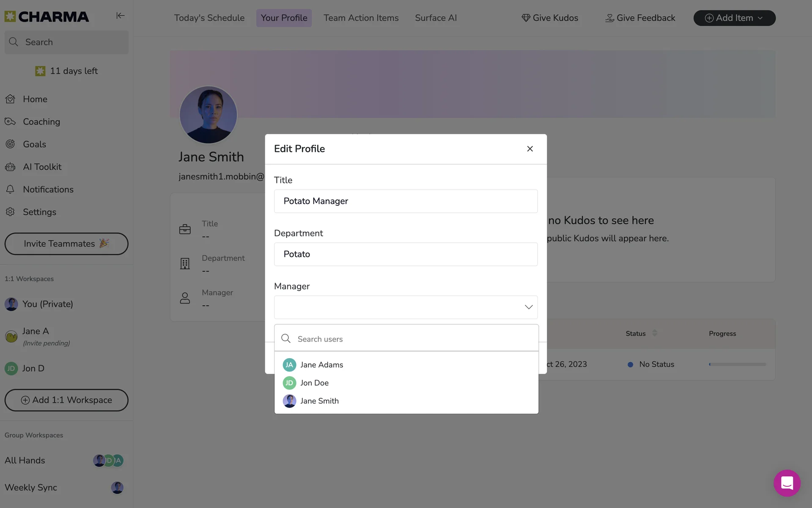Open the Team Action Items tab
Screen dimensions: 812x508
[x=361, y=18]
